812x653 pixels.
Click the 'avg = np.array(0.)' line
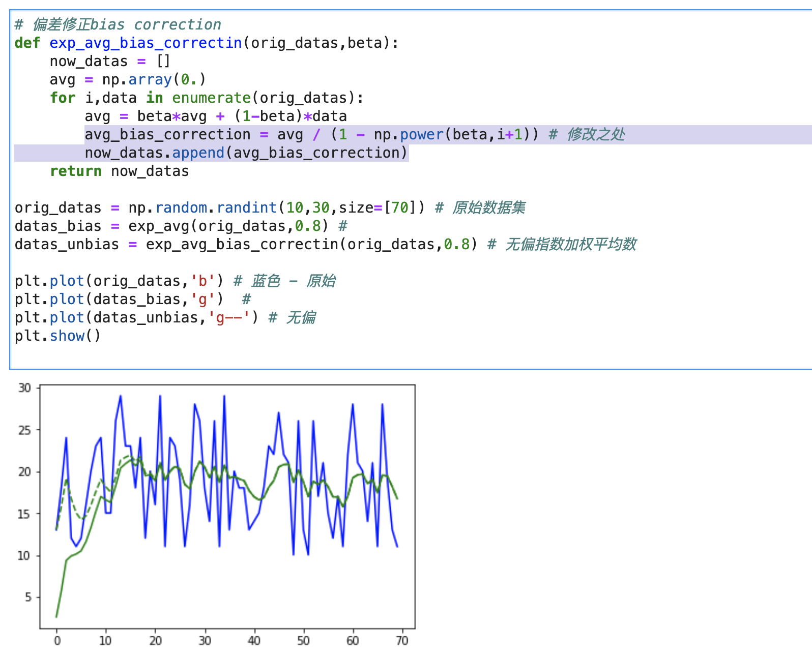click(128, 79)
